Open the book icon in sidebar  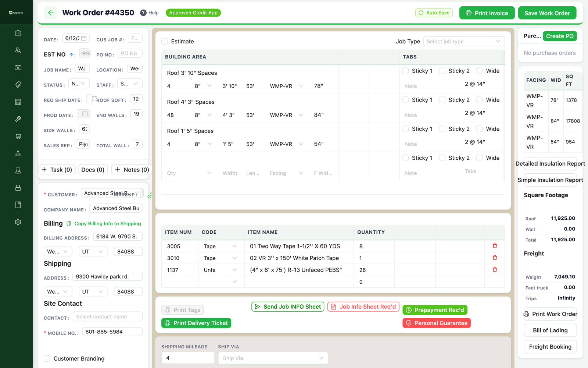[x=18, y=205]
